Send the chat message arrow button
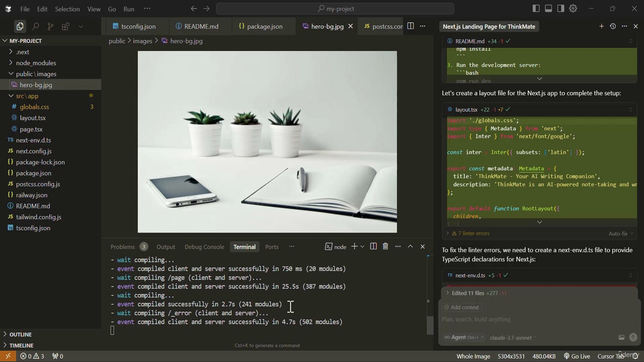 [x=633, y=338]
